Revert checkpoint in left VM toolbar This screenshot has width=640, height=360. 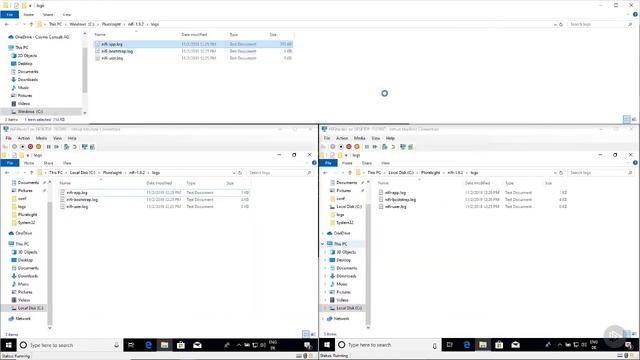[75, 147]
